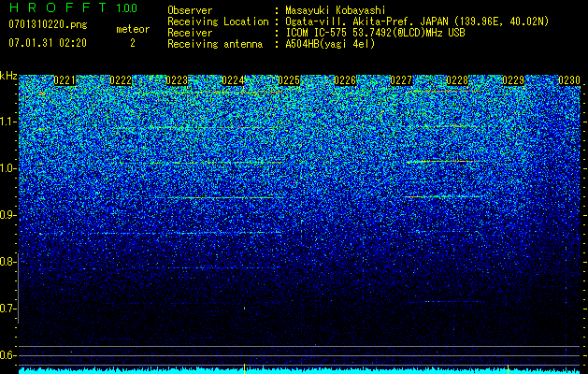This screenshot has height=374, width=588.
Task: Click the Receiving Location label
Action: (x=218, y=22)
